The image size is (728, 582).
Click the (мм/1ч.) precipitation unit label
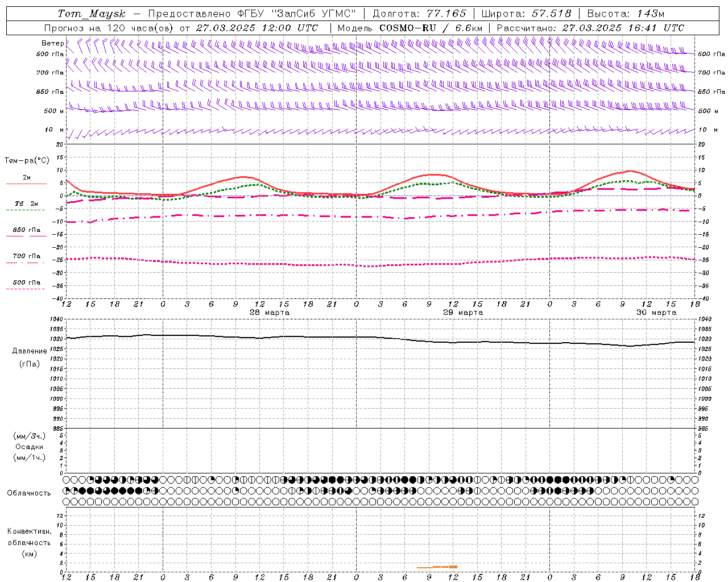30,458
